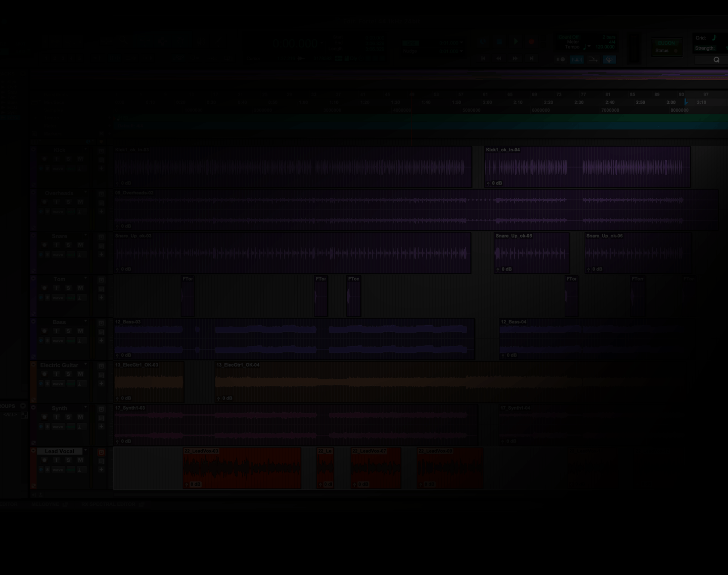Select clip Snare_Up_ok-05
Image resolution: width=728 pixels, height=575 pixels.
click(x=532, y=253)
